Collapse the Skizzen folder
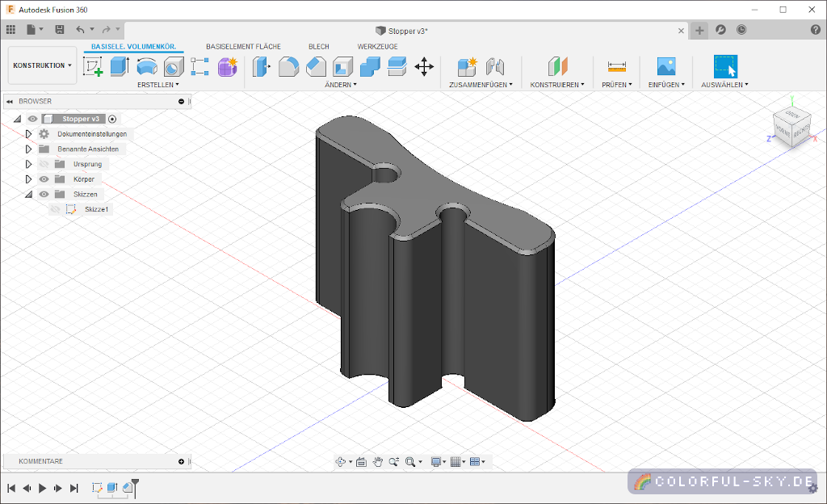Screen dimensions: 827x504 coord(28,195)
